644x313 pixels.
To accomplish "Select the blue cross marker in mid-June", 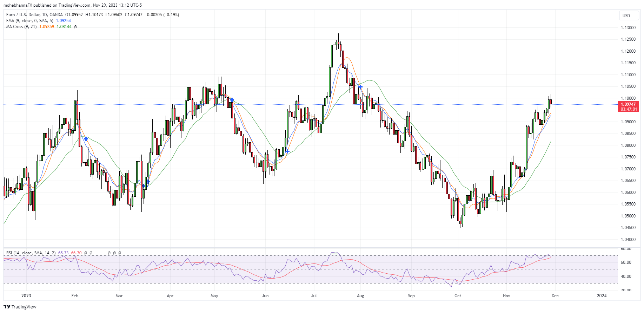I will click(x=287, y=151).
